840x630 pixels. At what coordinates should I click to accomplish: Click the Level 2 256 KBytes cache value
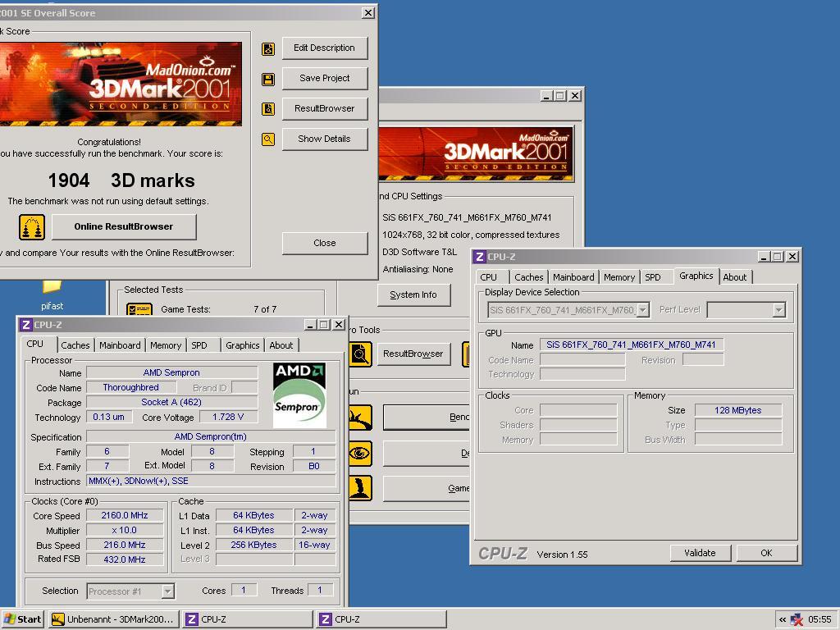pos(254,545)
